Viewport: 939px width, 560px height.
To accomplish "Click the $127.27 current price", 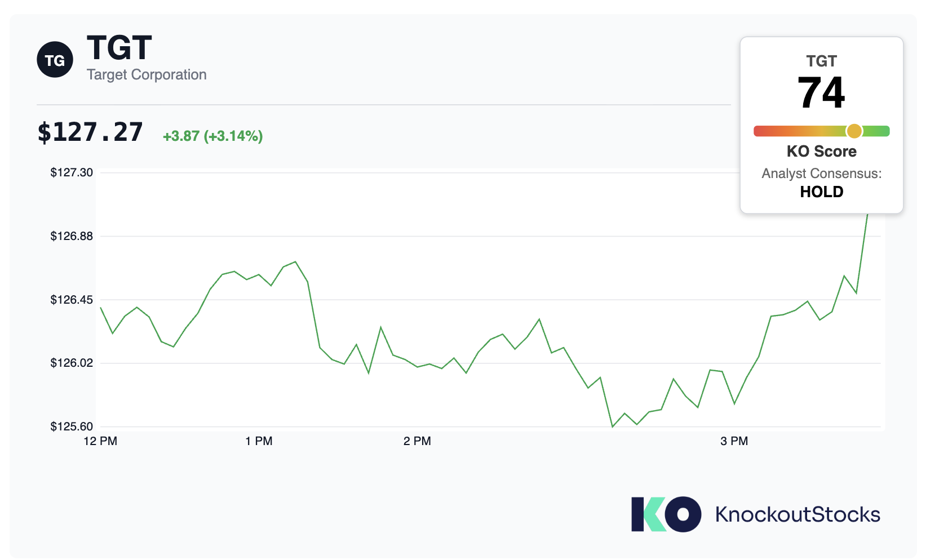I will (x=90, y=132).
